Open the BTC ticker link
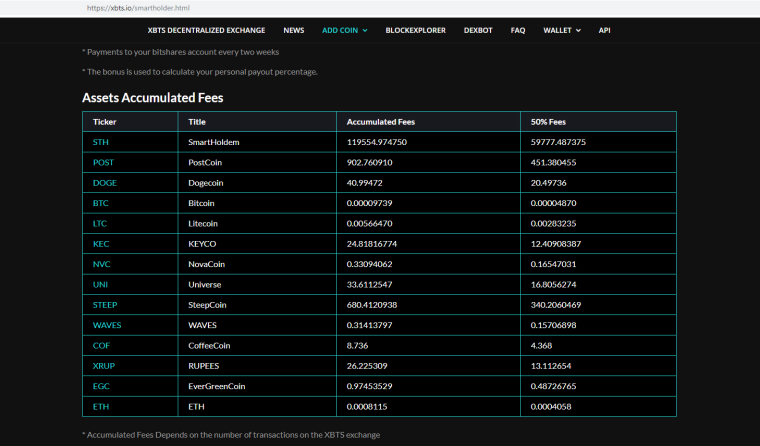 click(100, 203)
